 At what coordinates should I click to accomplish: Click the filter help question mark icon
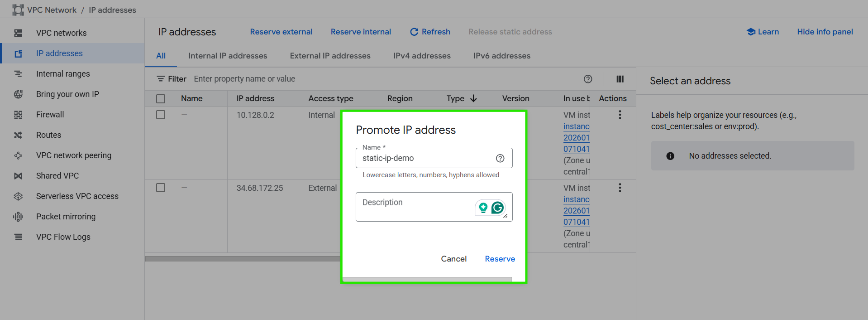point(588,79)
